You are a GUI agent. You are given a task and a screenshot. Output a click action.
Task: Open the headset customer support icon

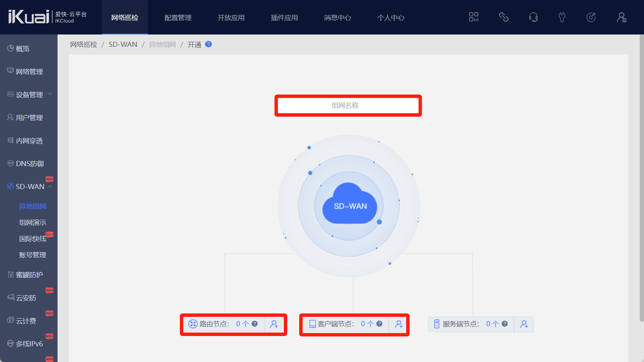tap(533, 17)
